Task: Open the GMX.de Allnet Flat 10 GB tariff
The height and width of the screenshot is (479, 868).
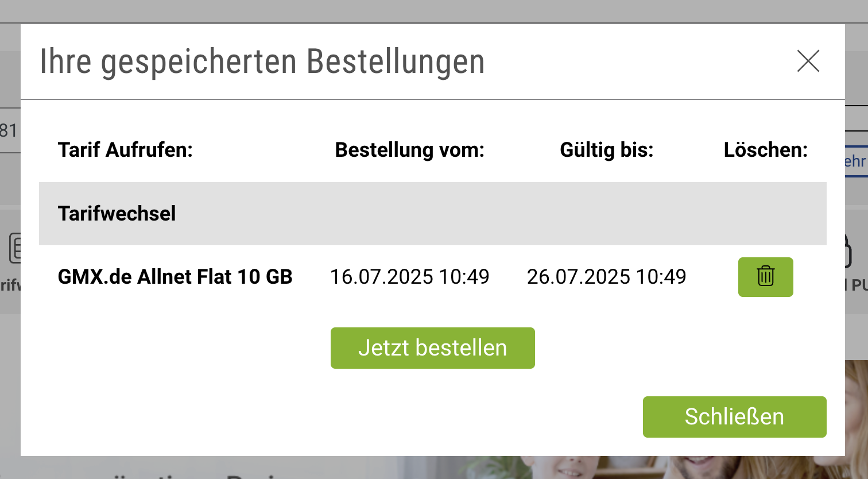Action: click(175, 277)
